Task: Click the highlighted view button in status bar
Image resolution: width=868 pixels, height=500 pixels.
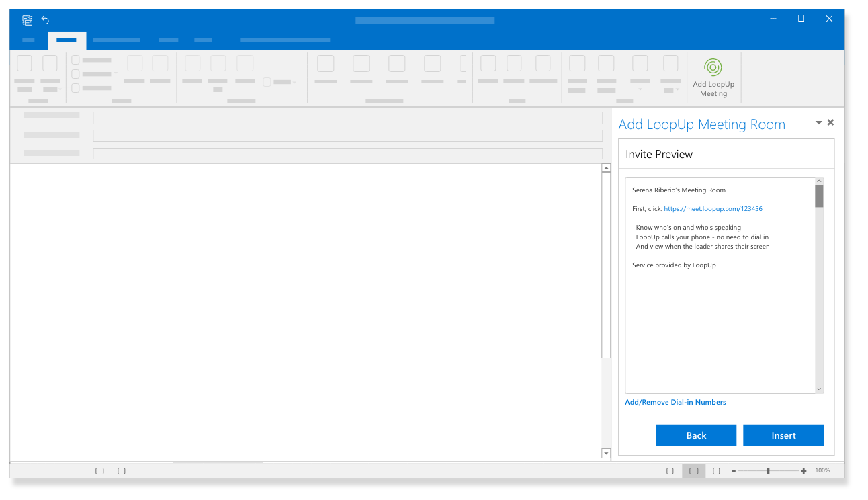Action: pos(694,471)
